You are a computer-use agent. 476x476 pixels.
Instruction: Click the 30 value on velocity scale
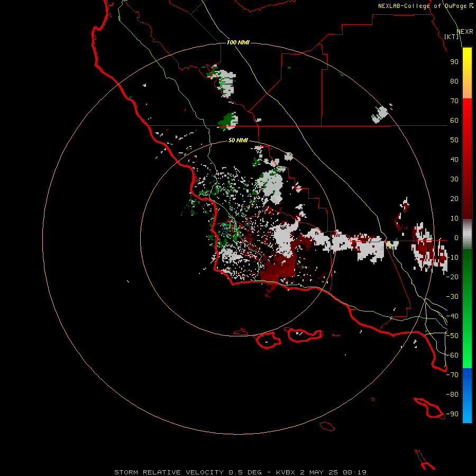454,179
